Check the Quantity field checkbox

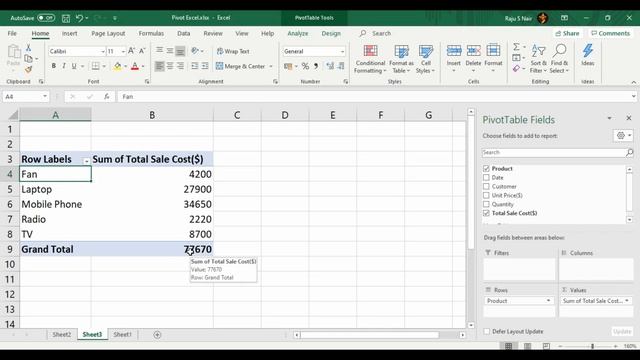[x=486, y=204]
